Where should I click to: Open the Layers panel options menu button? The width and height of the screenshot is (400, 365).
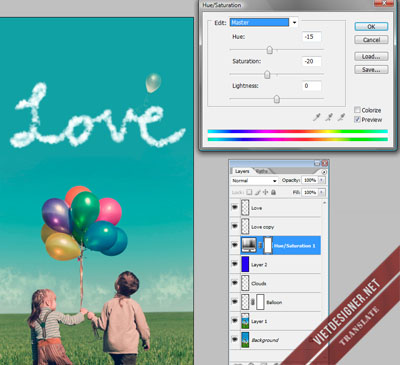click(324, 172)
